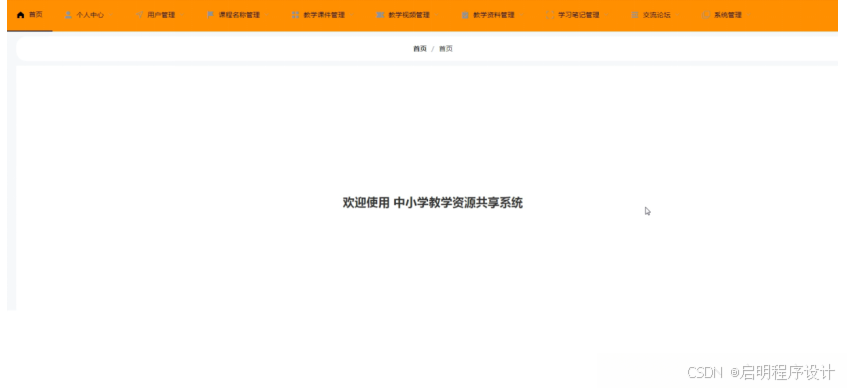Screen dimensions: 847x388
Task: Open the 教学课件管理 menu label
Action: [324, 15]
